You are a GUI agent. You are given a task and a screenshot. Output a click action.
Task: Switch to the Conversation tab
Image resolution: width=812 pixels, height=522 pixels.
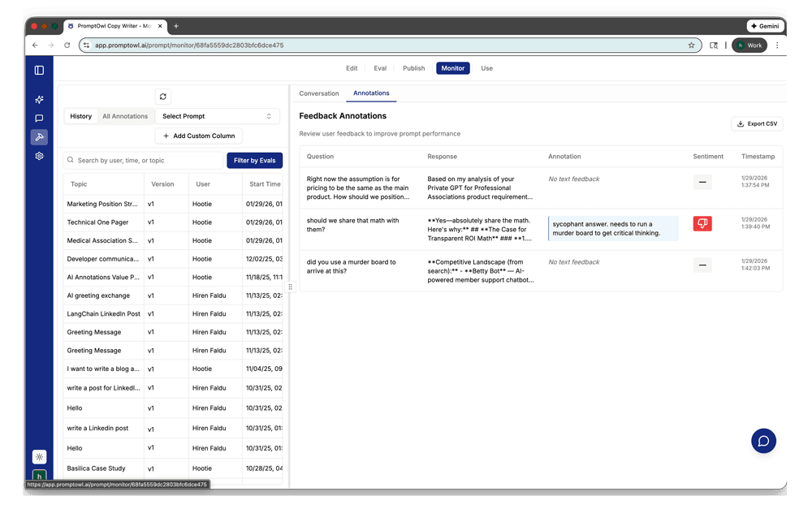coord(319,93)
